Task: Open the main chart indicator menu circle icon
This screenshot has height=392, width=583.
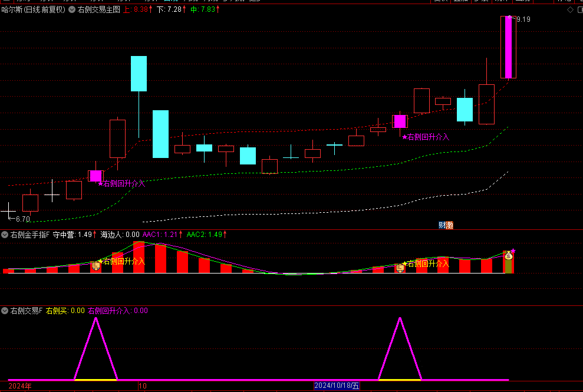Action: [x=72, y=9]
